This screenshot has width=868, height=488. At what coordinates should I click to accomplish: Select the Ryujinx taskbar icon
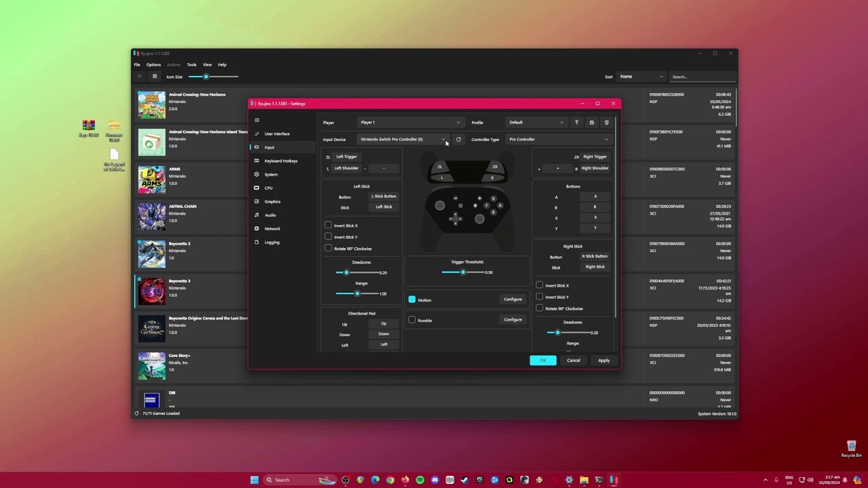(x=614, y=480)
